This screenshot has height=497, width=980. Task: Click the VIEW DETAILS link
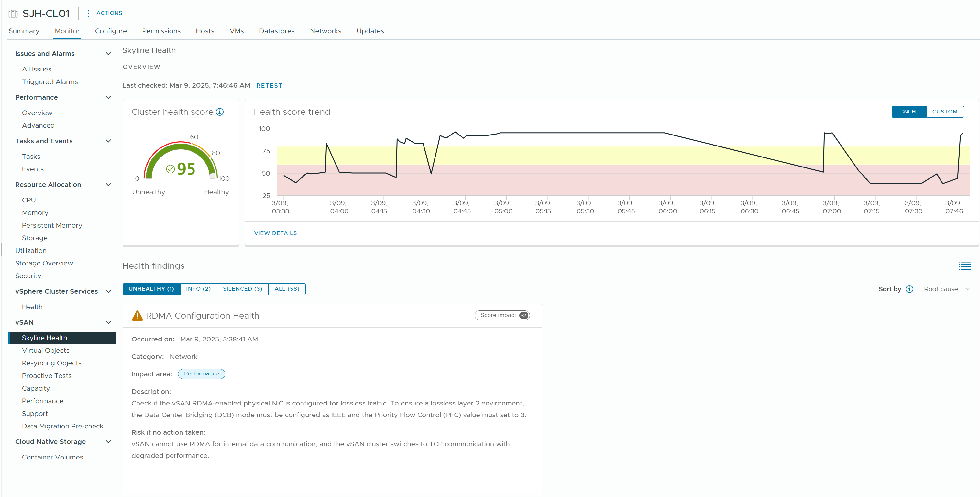pos(275,233)
